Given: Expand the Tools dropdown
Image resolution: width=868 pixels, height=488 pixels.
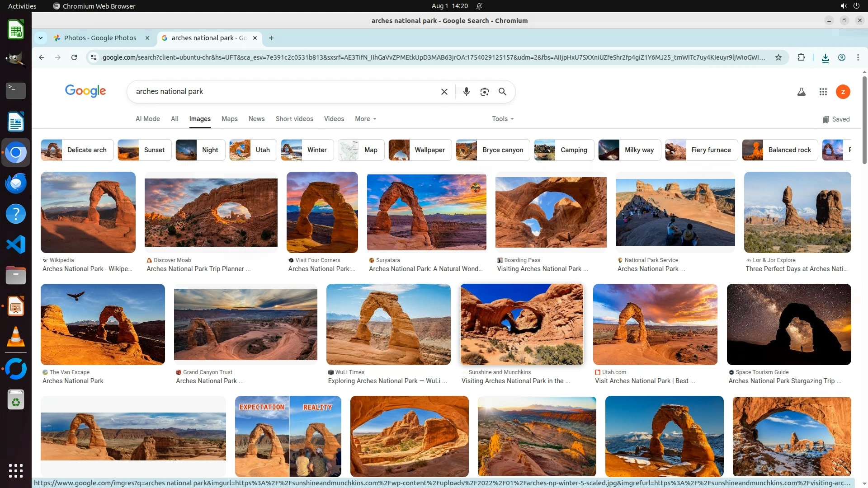Looking at the screenshot, I should click(x=502, y=119).
